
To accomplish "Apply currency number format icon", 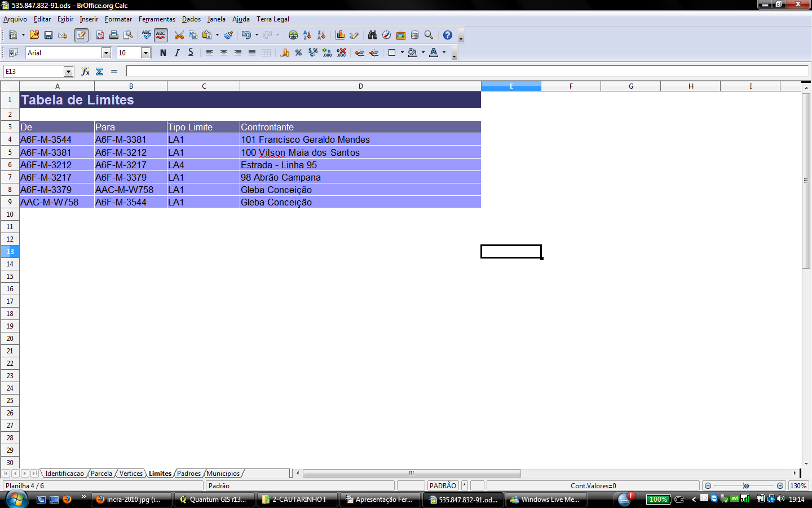I will click(x=285, y=52).
